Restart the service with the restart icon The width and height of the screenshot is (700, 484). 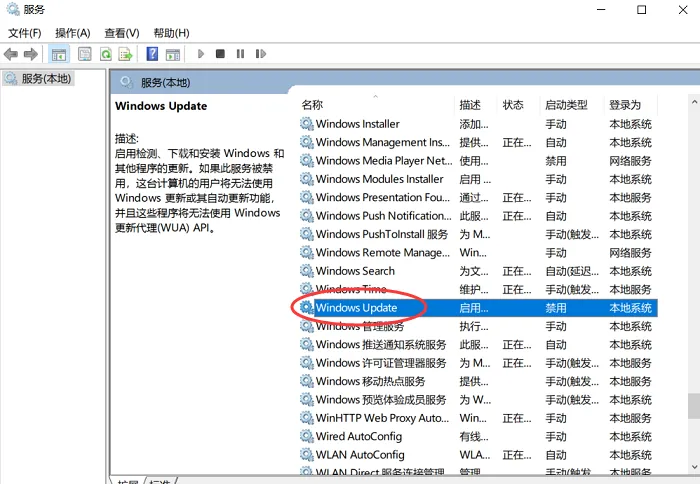pyautogui.click(x=261, y=54)
